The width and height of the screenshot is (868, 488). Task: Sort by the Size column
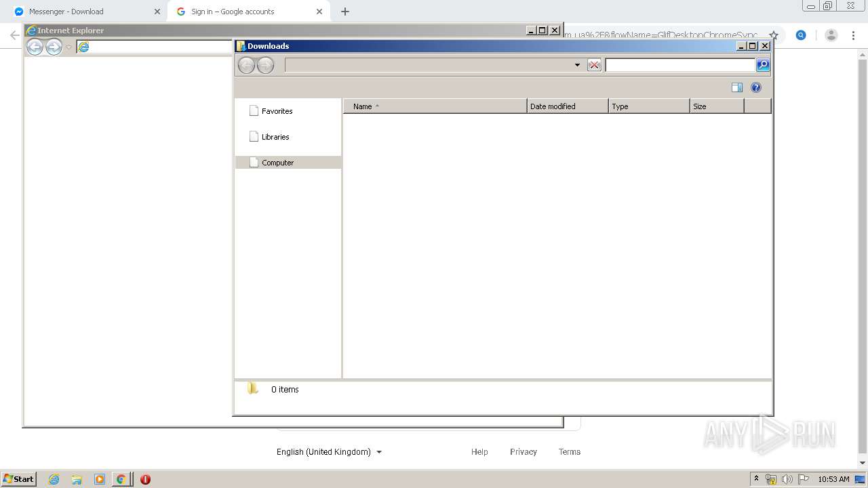(x=717, y=106)
